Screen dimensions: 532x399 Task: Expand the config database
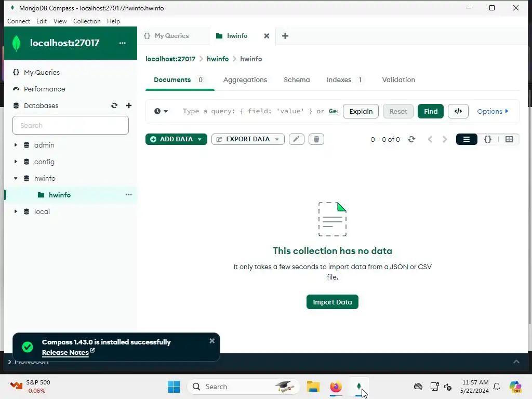tap(16, 162)
